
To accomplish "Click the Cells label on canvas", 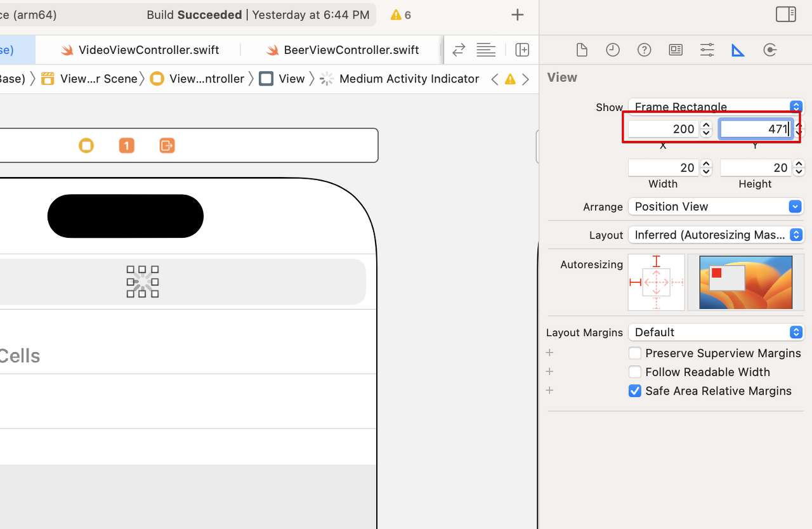I will click(x=20, y=356).
